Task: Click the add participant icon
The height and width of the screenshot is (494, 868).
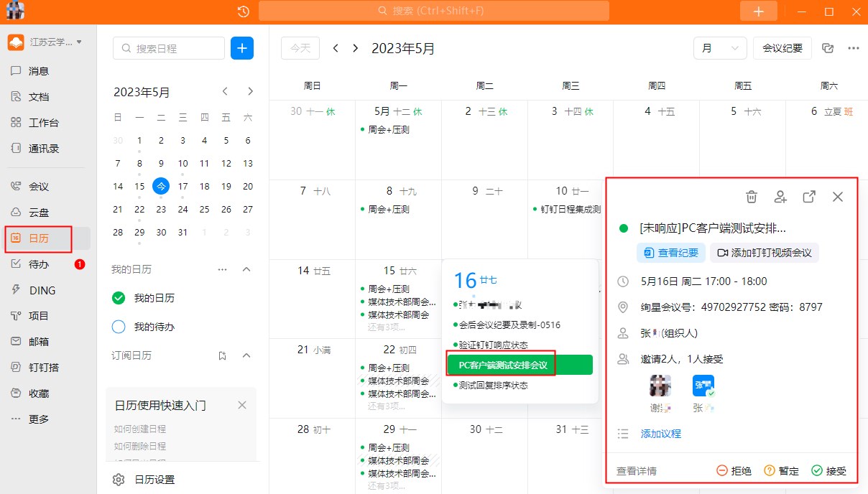Action: 780,197
